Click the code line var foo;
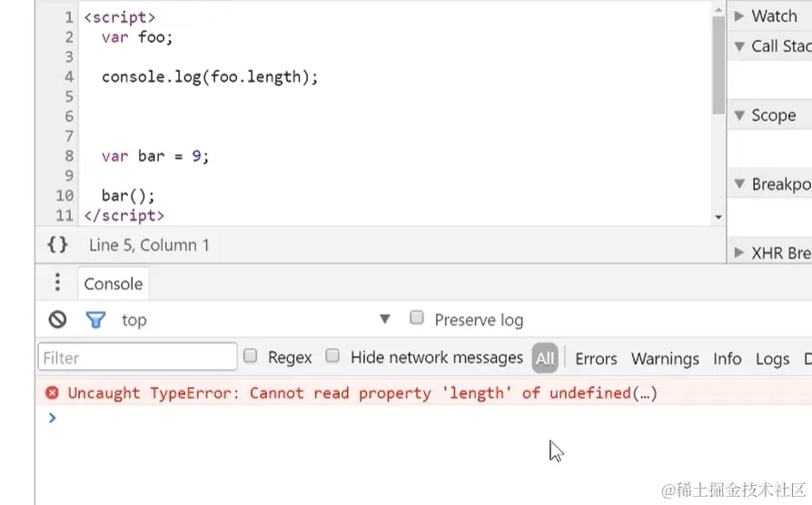This screenshot has width=812, height=505. 137,37
